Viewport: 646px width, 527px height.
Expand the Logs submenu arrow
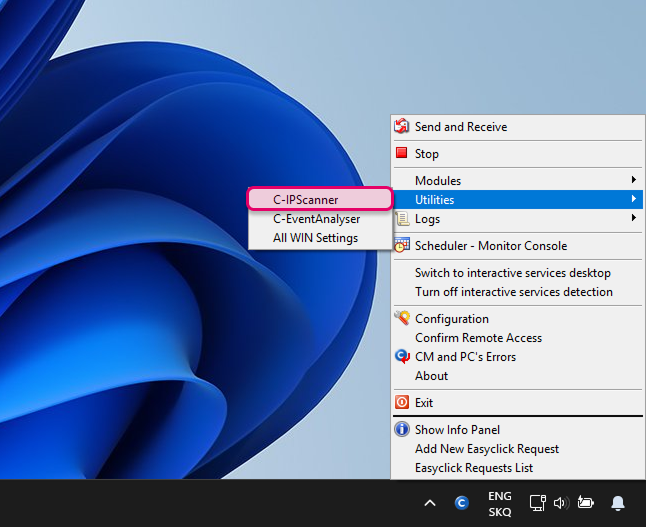634,218
